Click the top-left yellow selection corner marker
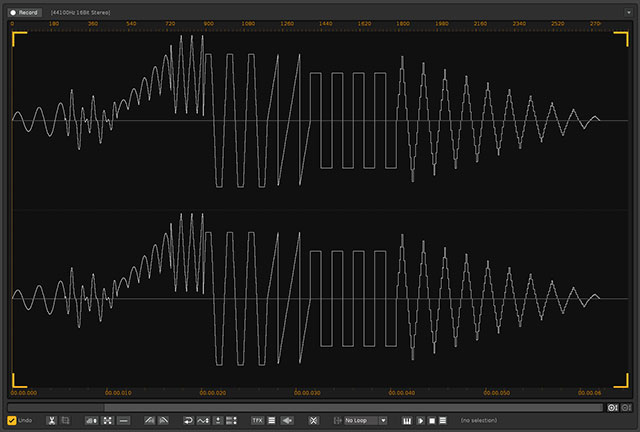640x432 pixels. coord(20,39)
